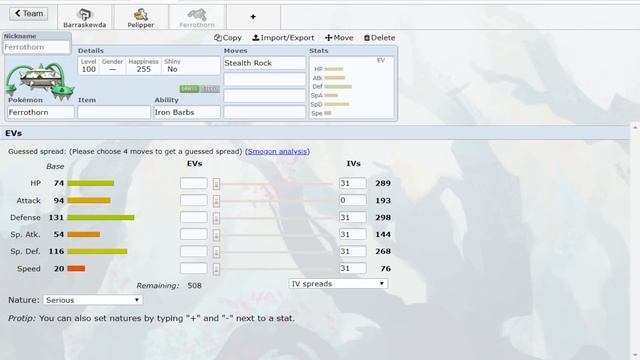Image resolution: width=640 pixels, height=360 pixels.
Task: Click the Remaining EVs value 508
Action: [x=194, y=286]
